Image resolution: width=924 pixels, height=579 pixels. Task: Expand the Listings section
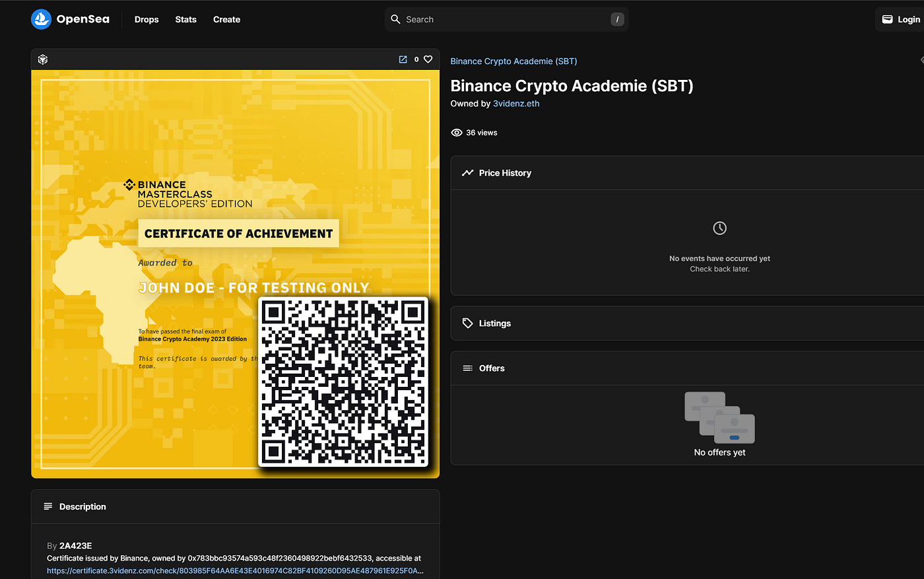(687, 324)
